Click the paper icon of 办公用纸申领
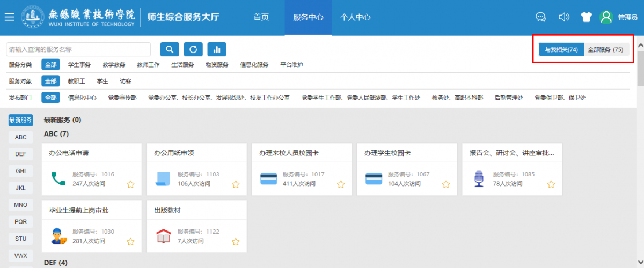This screenshot has height=268, width=644. 163,178
